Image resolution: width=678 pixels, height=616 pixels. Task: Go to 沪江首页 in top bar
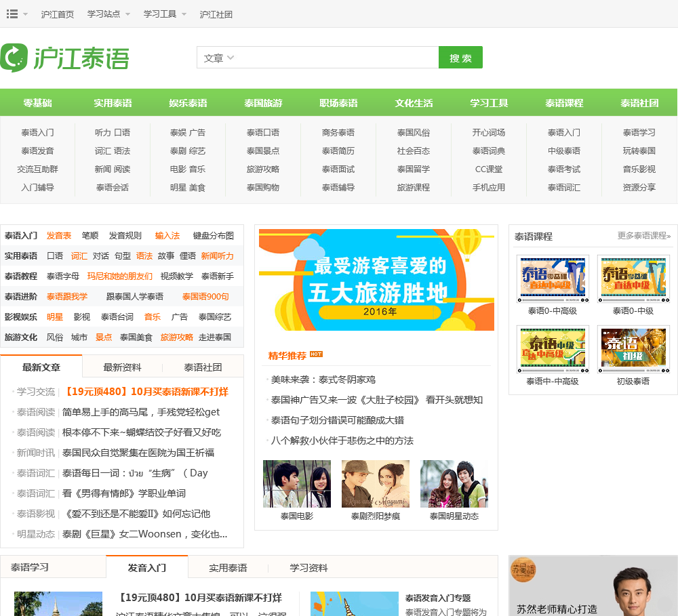point(58,14)
